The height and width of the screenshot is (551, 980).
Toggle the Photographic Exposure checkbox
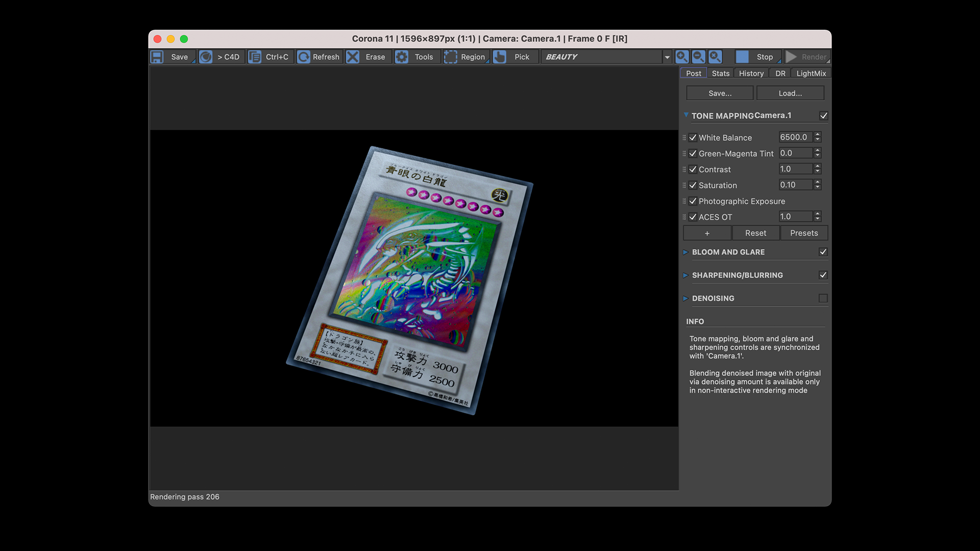pyautogui.click(x=693, y=201)
